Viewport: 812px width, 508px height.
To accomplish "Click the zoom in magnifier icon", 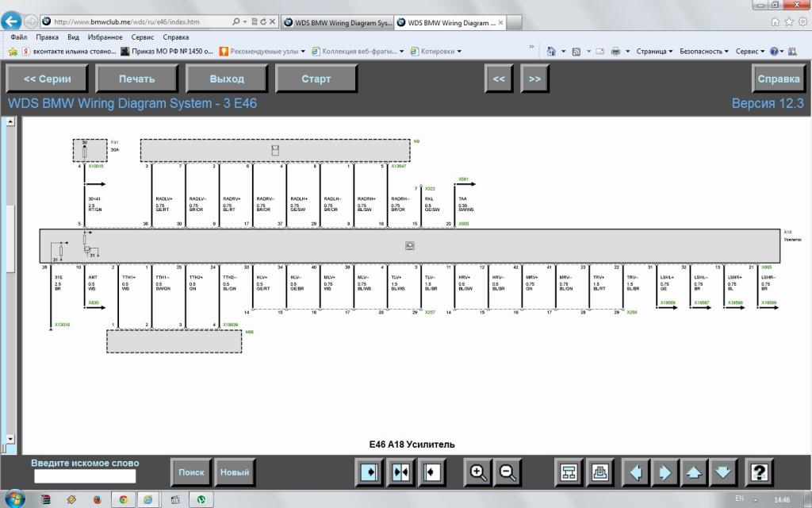I will click(x=477, y=472).
